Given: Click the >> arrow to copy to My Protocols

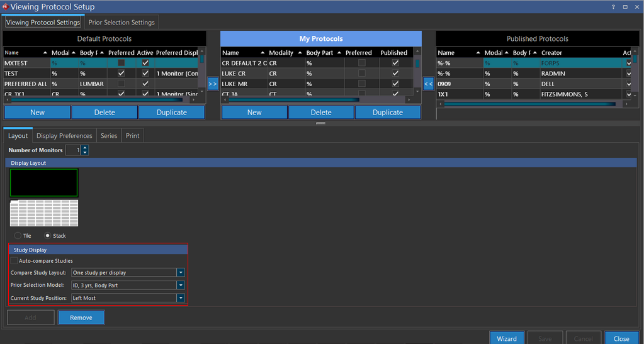Looking at the screenshot, I should click(213, 84).
